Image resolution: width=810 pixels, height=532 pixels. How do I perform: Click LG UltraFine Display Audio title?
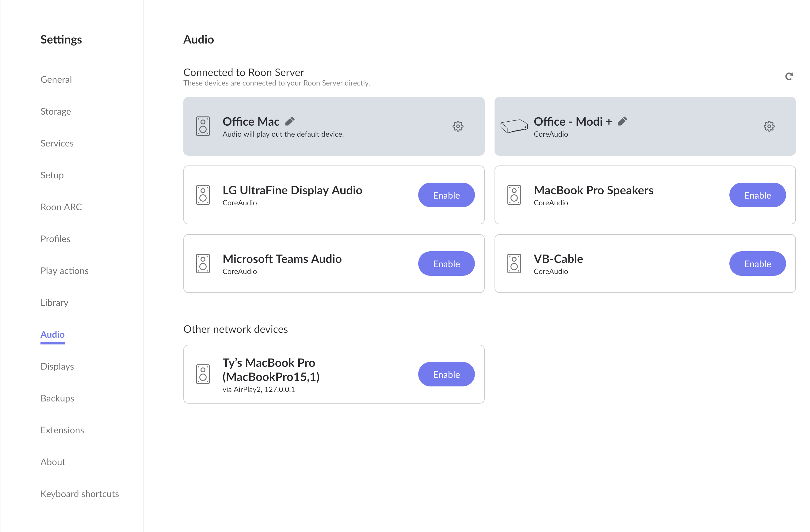pyautogui.click(x=292, y=190)
